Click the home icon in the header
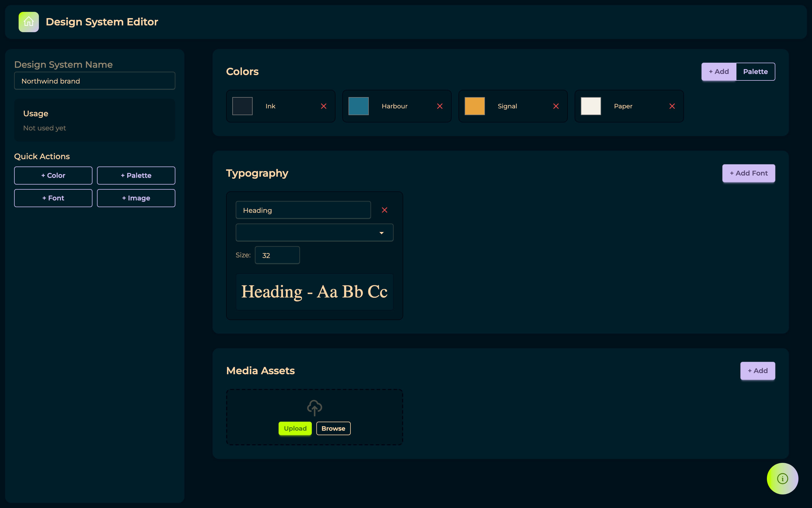 pyautogui.click(x=28, y=22)
